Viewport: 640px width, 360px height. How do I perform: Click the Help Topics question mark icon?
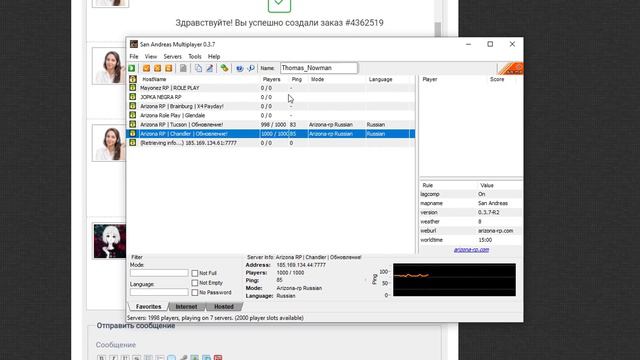tap(240, 68)
